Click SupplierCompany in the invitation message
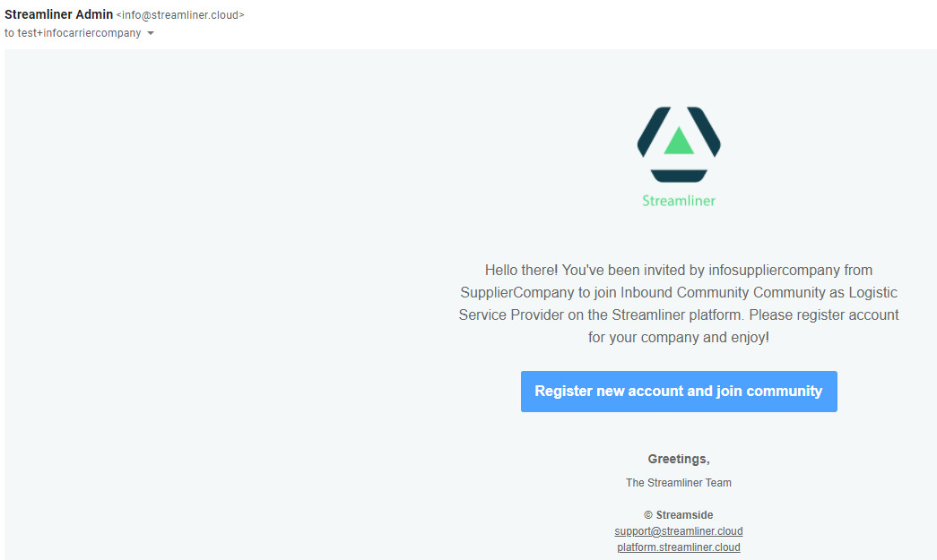Image resolution: width=937 pixels, height=560 pixels. [516, 292]
